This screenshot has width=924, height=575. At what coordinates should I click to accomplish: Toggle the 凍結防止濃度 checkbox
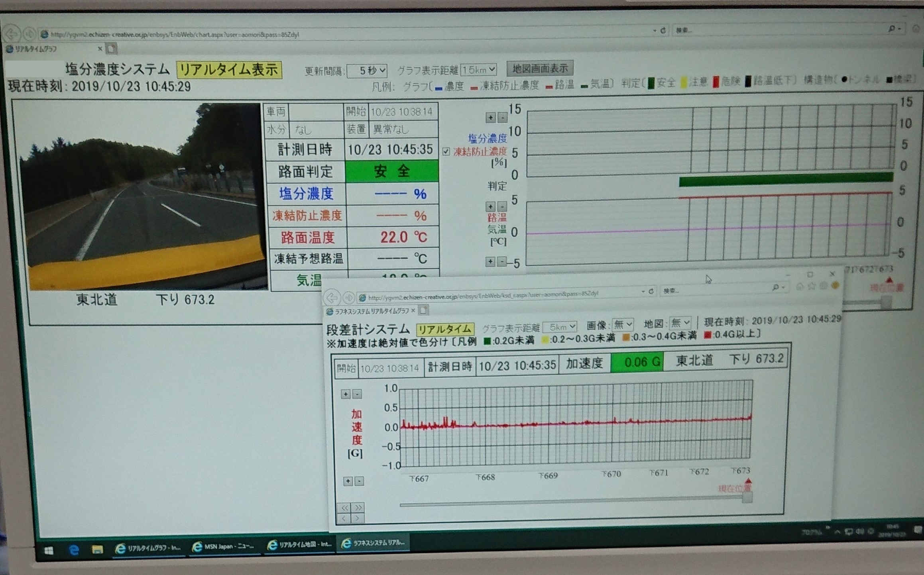coord(446,151)
